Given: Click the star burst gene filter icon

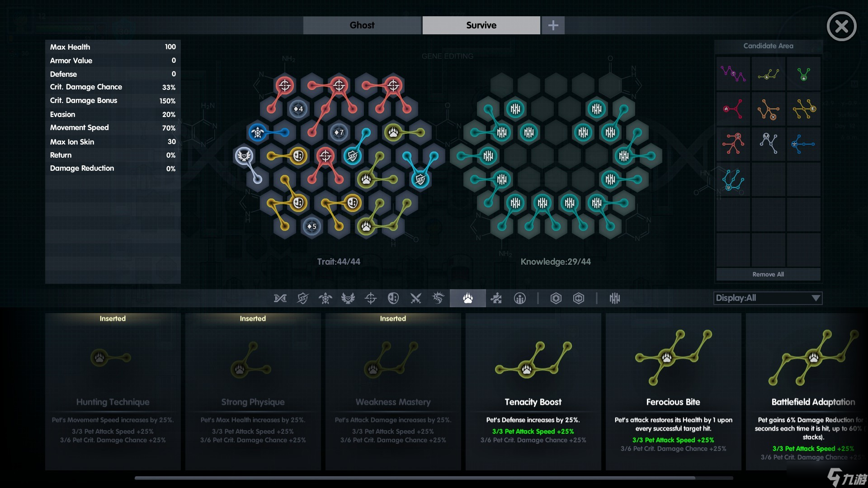Looking at the screenshot, I should click(438, 298).
